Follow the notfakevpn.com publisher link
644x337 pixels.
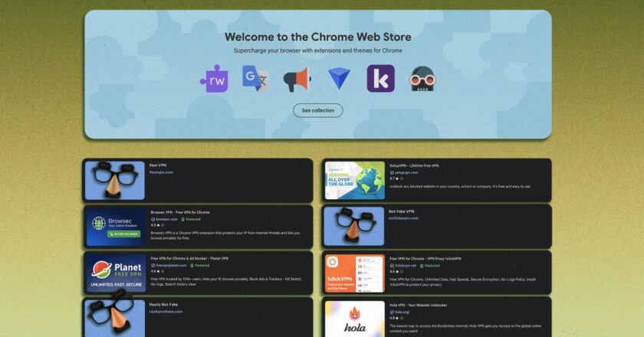(403, 218)
